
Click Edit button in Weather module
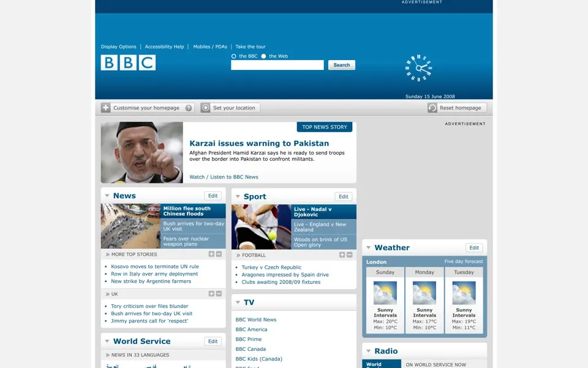(474, 247)
